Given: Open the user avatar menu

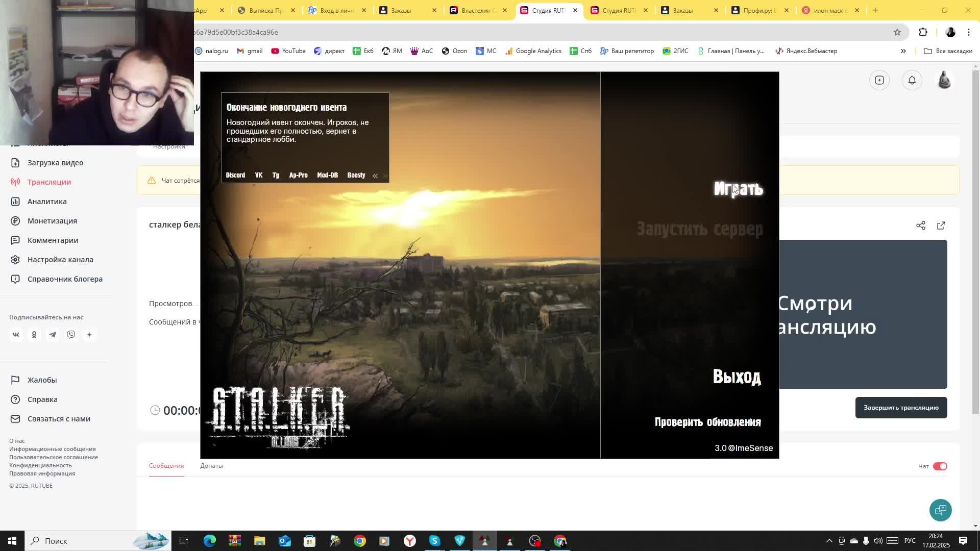Looking at the screenshot, I should [944, 80].
